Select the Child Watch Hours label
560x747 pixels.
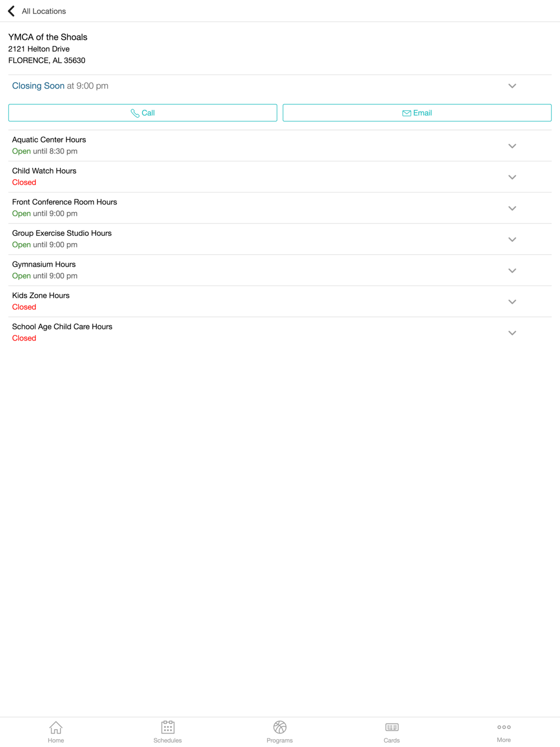pos(44,171)
